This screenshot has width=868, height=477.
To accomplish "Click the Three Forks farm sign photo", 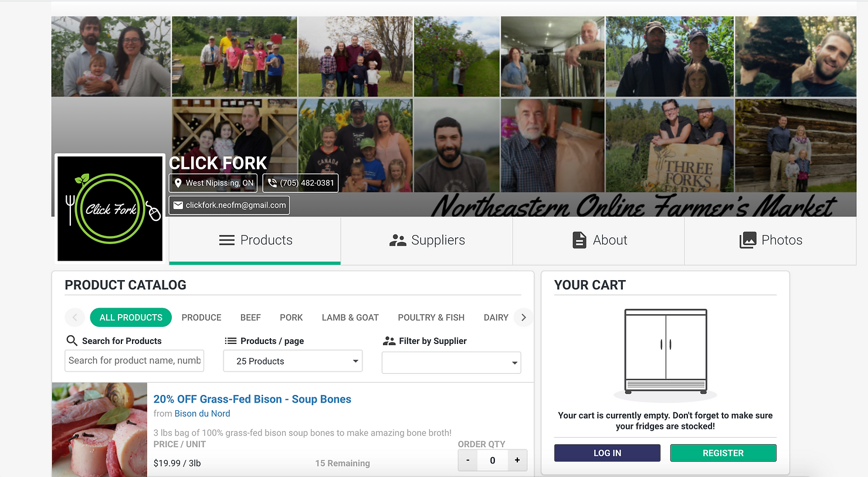I will click(x=670, y=145).
